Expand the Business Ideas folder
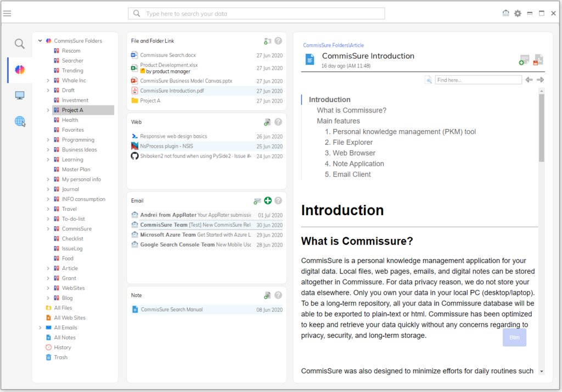This screenshot has height=392, width=562. [48, 150]
